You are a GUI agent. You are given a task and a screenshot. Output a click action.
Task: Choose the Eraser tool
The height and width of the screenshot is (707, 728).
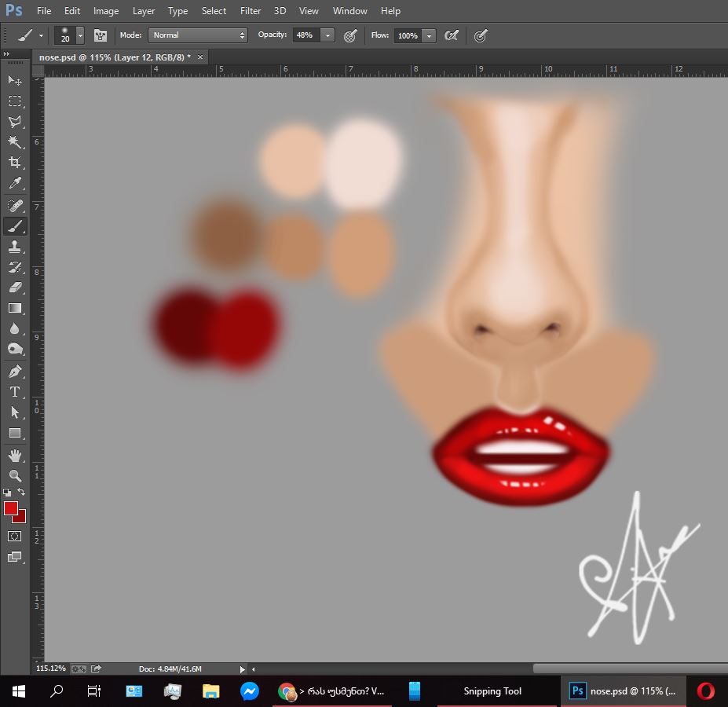coord(15,288)
